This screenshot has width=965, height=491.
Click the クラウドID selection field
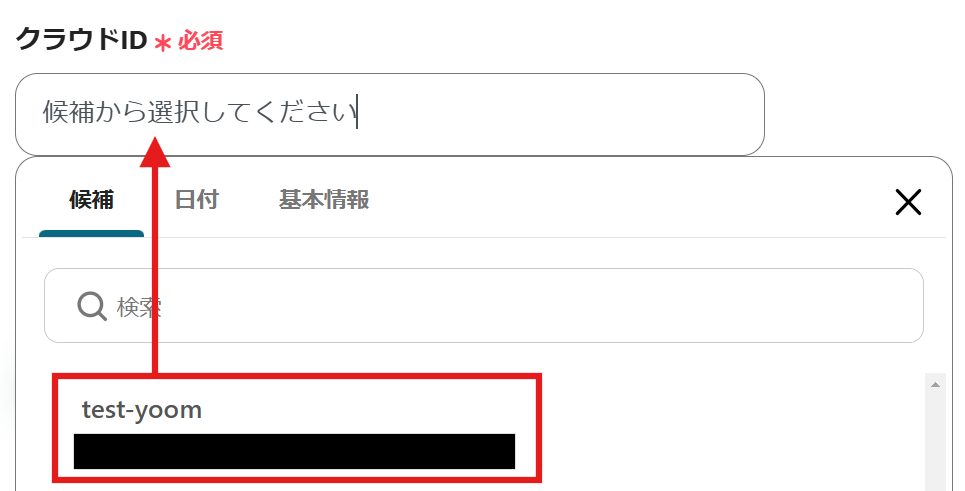390,114
